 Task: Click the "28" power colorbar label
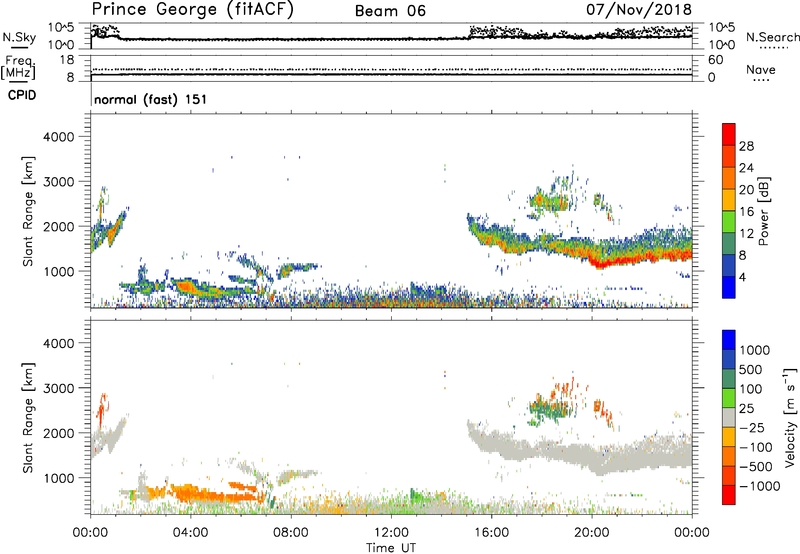coord(746,146)
